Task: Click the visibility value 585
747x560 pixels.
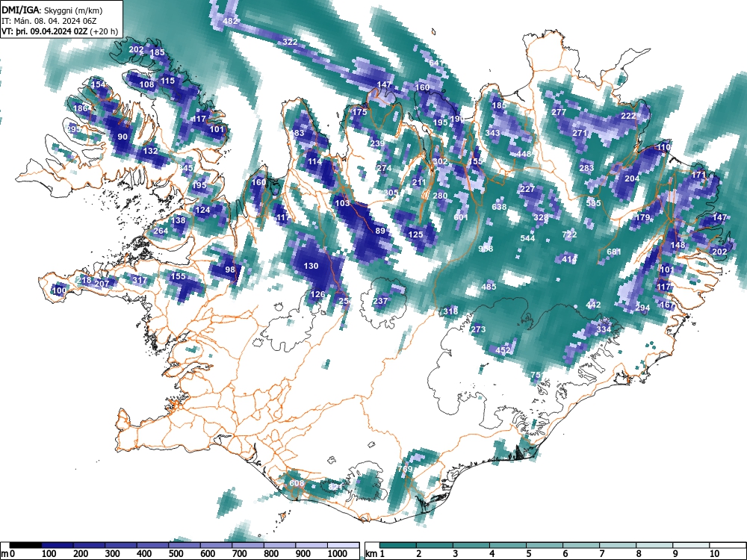Action: pyautogui.click(x=594, y=203)
